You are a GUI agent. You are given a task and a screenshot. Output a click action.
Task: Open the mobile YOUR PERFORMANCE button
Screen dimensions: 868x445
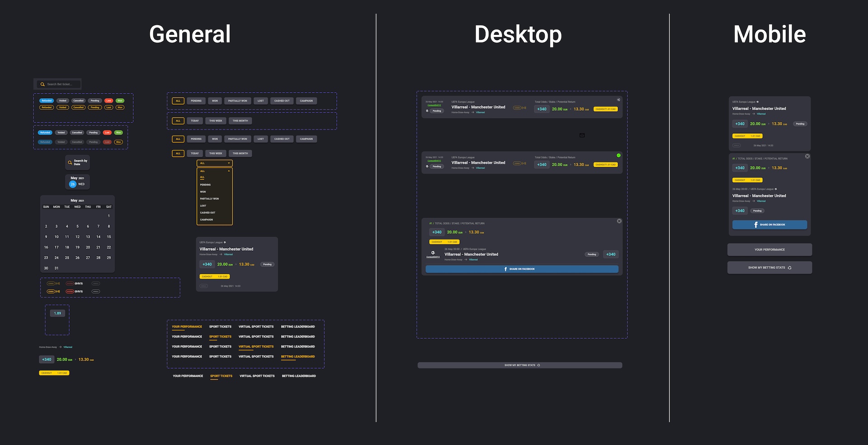pos(769,250)
